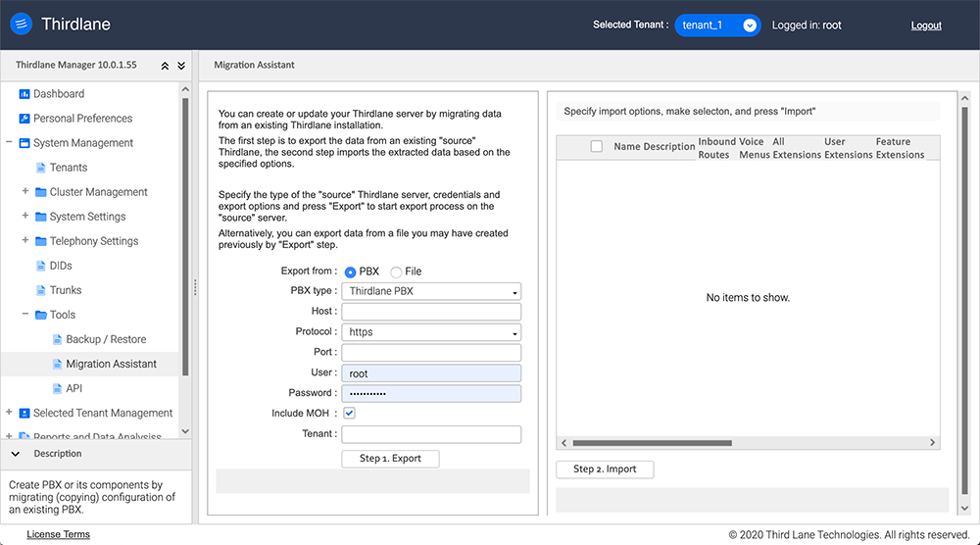Click the Telephony Settings folder icon

(41, 241)
